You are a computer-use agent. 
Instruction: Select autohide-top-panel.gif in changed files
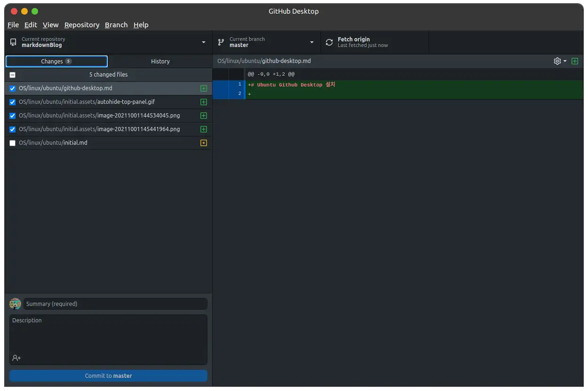click(x=108, y=102)
